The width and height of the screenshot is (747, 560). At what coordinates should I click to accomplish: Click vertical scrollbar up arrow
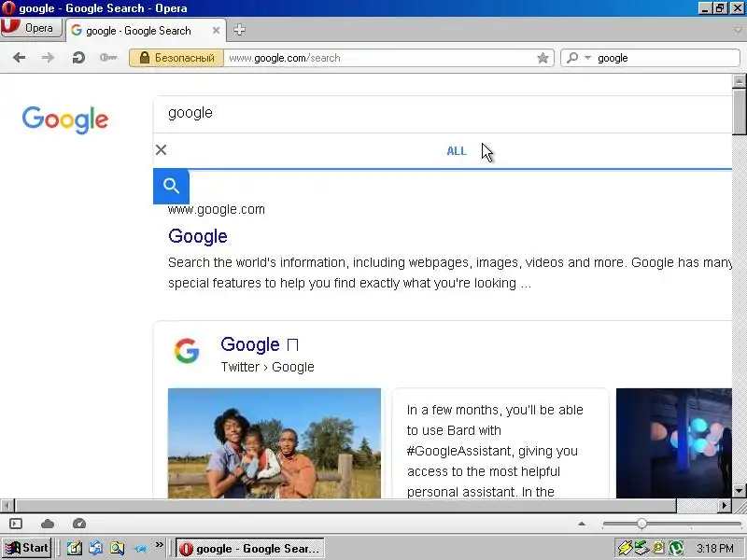coord(739,81)
